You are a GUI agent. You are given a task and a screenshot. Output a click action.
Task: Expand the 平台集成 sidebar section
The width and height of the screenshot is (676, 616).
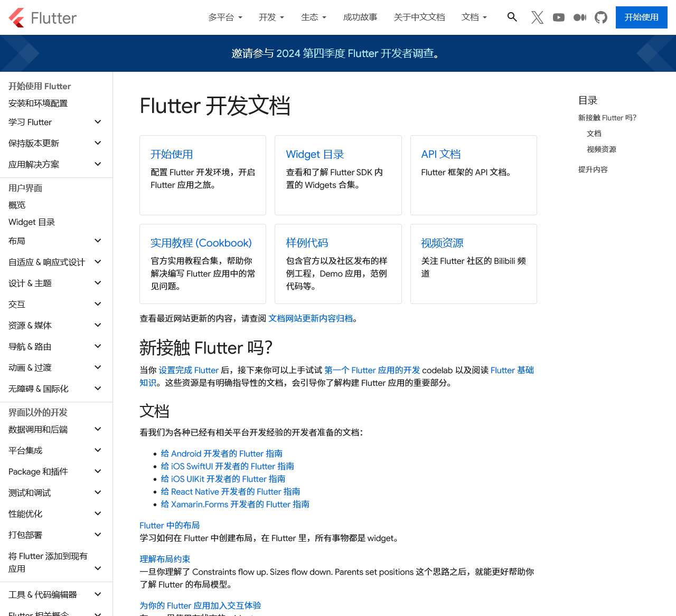pyautogui.click(x=55, y=450)
